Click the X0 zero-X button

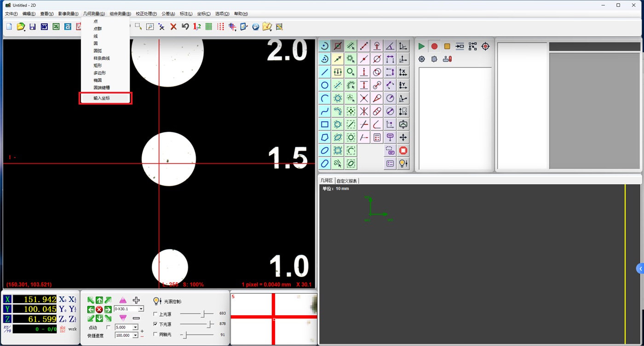tap(63, 300)
